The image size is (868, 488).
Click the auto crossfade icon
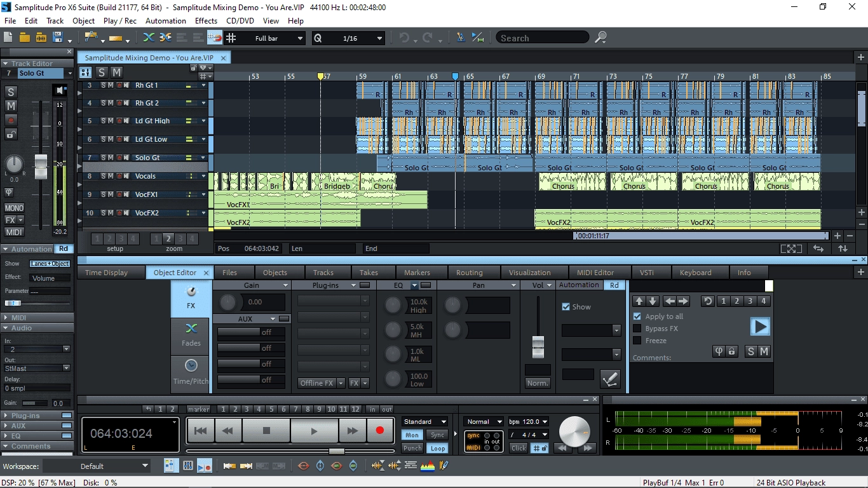pos(149,37)
